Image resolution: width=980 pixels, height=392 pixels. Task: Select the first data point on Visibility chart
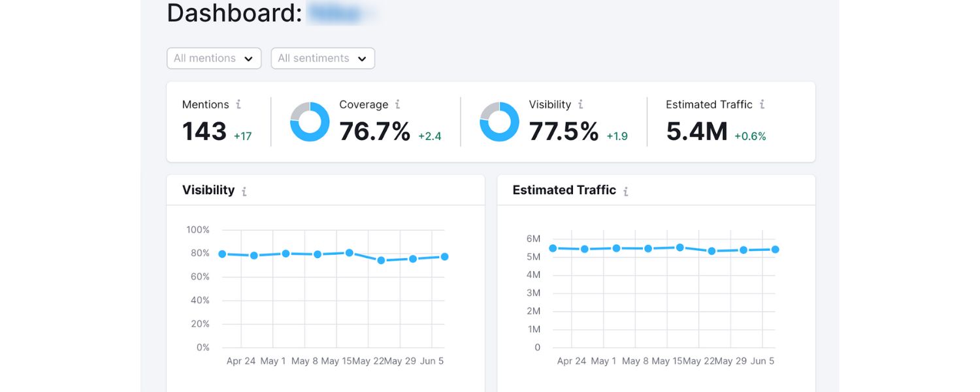click(222, 254)
